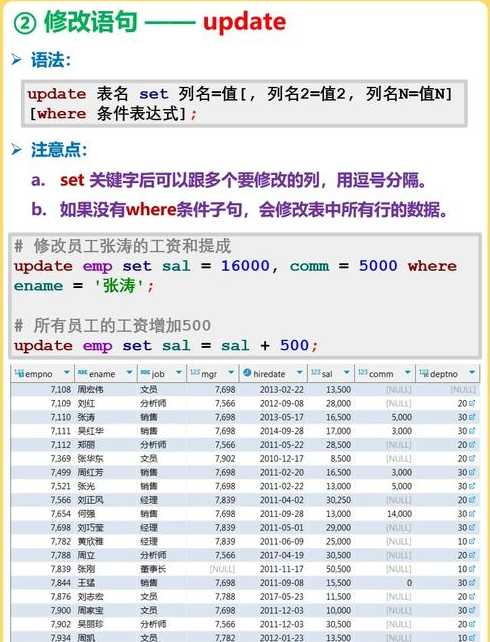This screenshot has width=490, height=642.
Task: Select the mgr cell 7,788 in row 7,876
Action: [225, 597]
